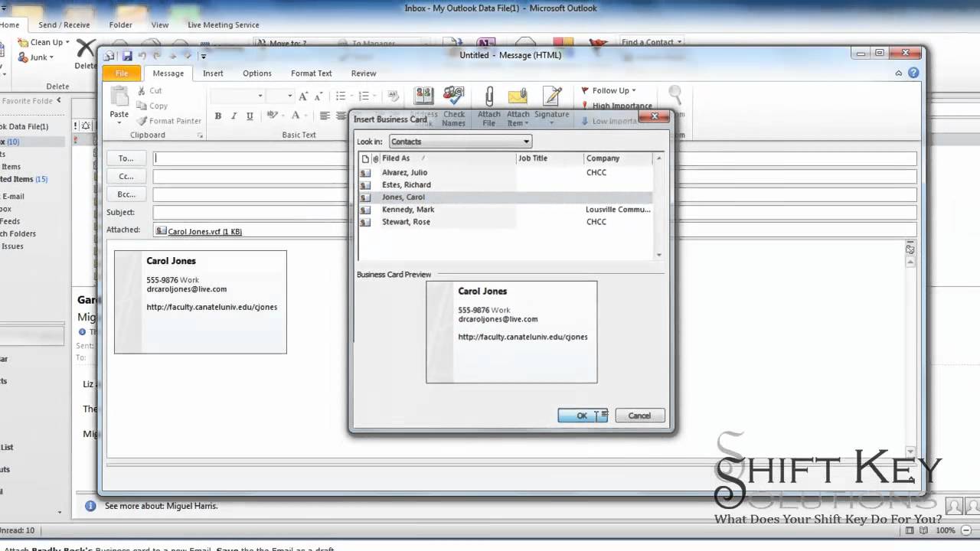Viewport: 980px width, 551px height.
Task: Select the Zoom magnifier icon in the ribbon
Action: pyautogui.click(x=675, y=96)
